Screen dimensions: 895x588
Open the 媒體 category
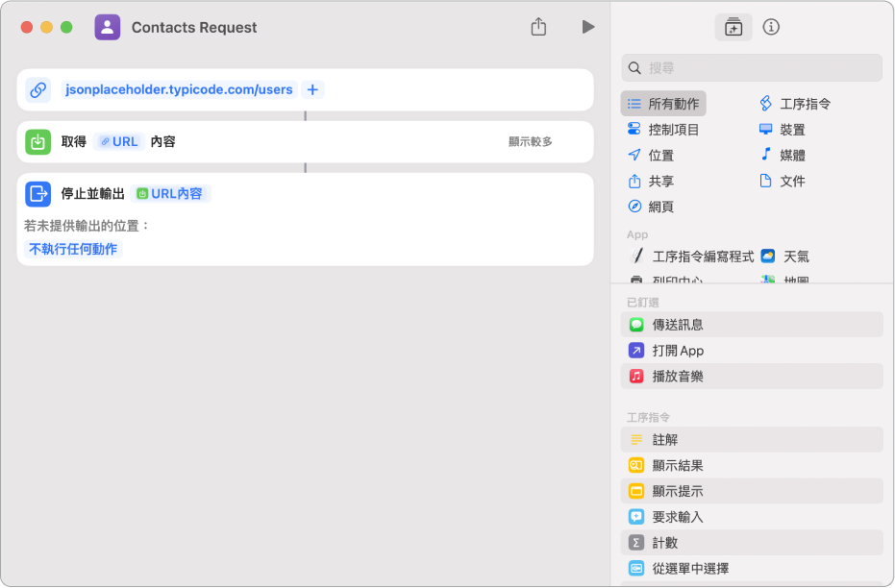[782, 155]
